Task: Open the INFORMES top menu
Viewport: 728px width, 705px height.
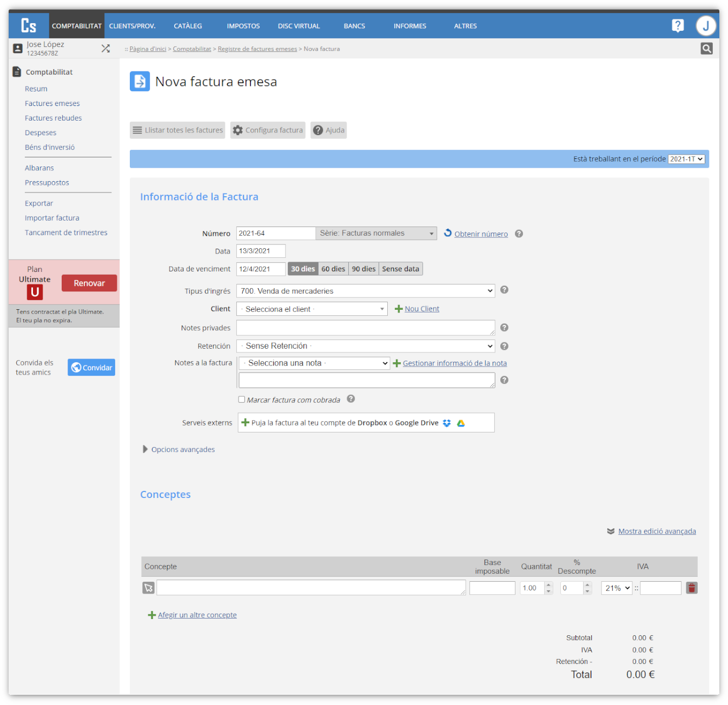Action: point(410,26)
